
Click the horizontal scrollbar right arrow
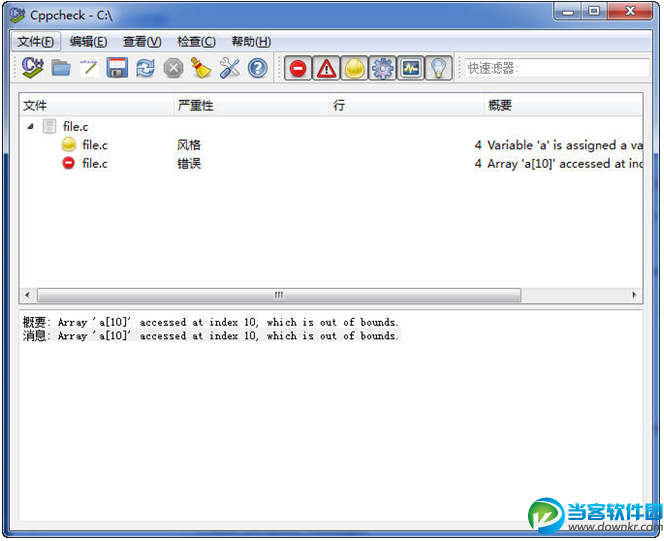coord(634,295)
